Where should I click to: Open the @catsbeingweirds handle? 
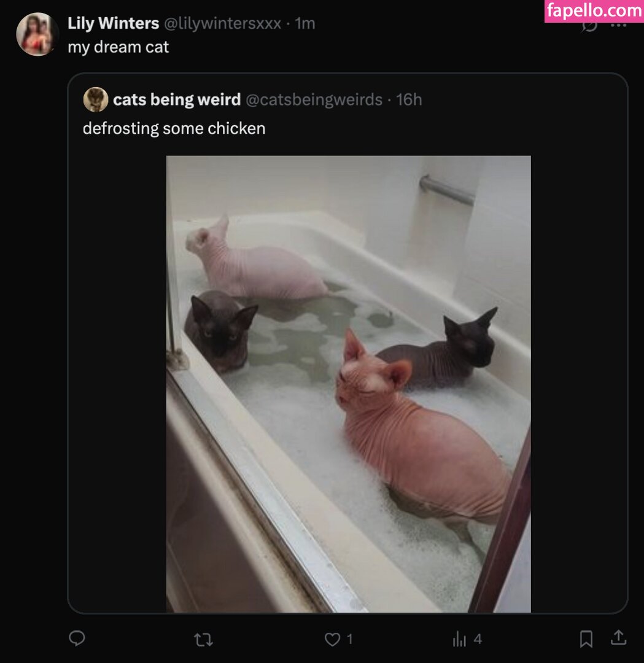coord(314,100)
